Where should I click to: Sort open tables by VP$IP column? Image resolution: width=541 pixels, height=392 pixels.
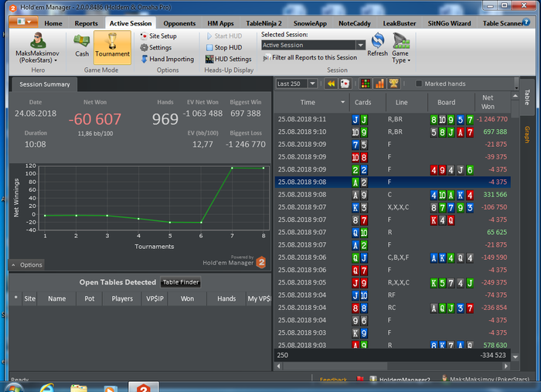click(x=155, y=298)
